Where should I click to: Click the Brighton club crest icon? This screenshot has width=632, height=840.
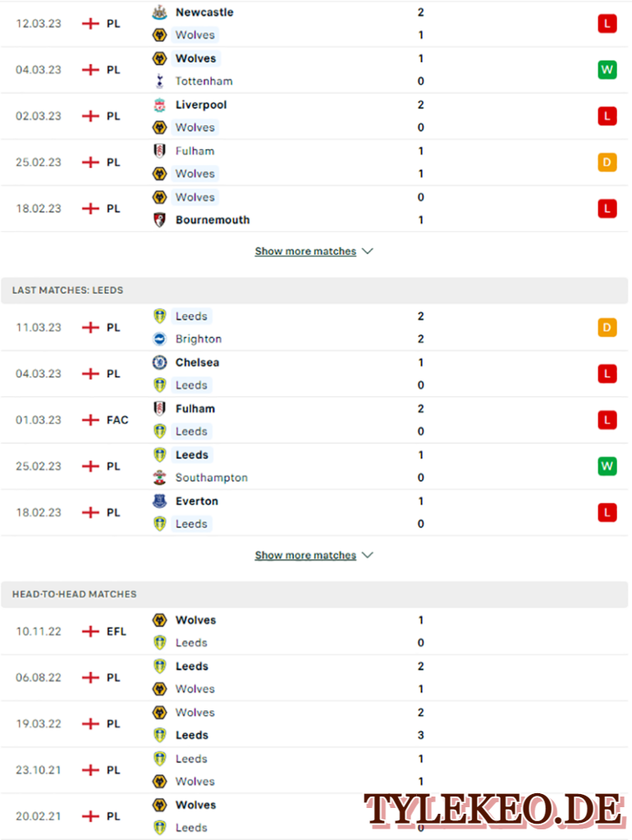(160, 339)
